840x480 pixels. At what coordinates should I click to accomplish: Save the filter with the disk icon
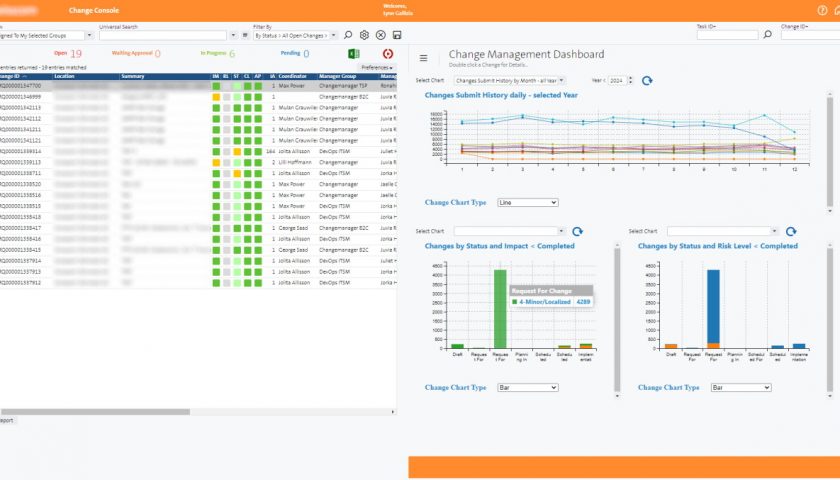tap(397, 35)
